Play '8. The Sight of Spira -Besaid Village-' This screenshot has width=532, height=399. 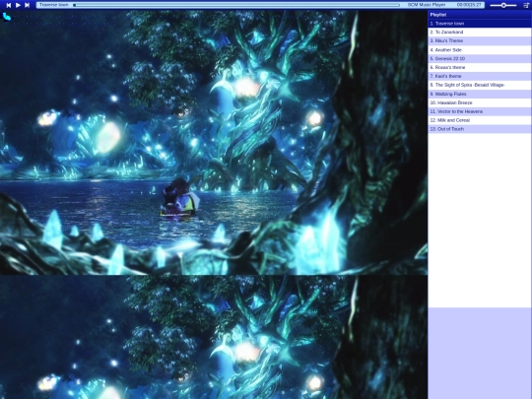(x=480, y=85)
